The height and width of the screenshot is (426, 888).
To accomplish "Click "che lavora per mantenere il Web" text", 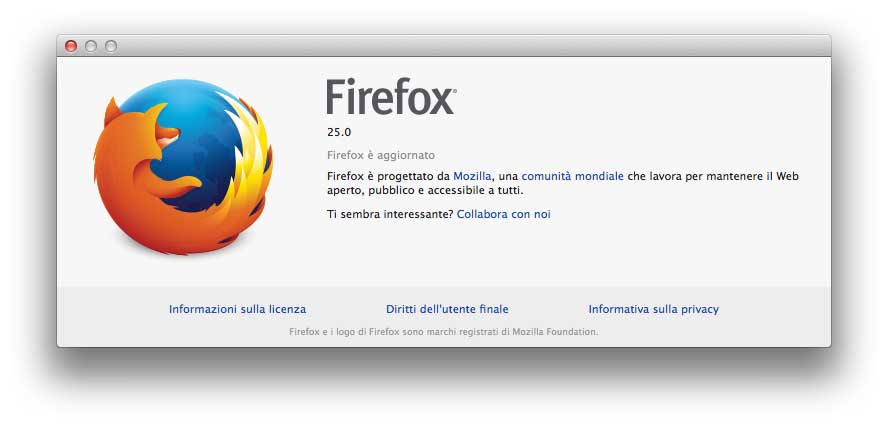I will click(x=713, y=176).
